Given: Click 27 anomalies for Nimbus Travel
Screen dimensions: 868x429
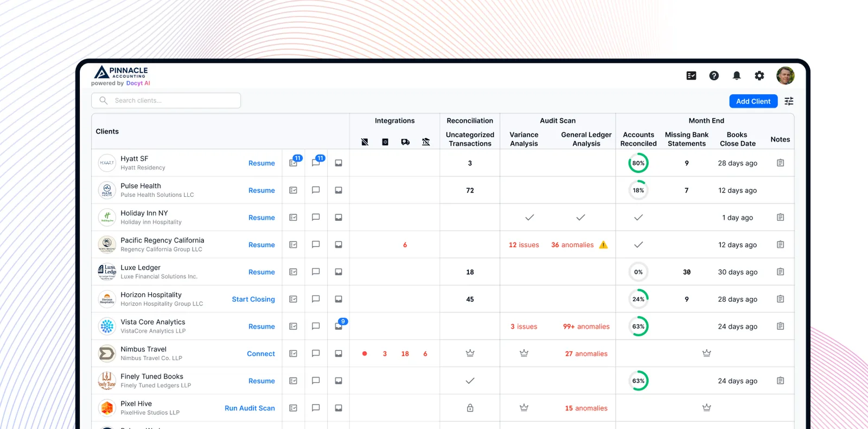Looking at the screenshot, I should click(x=586, y=354).
